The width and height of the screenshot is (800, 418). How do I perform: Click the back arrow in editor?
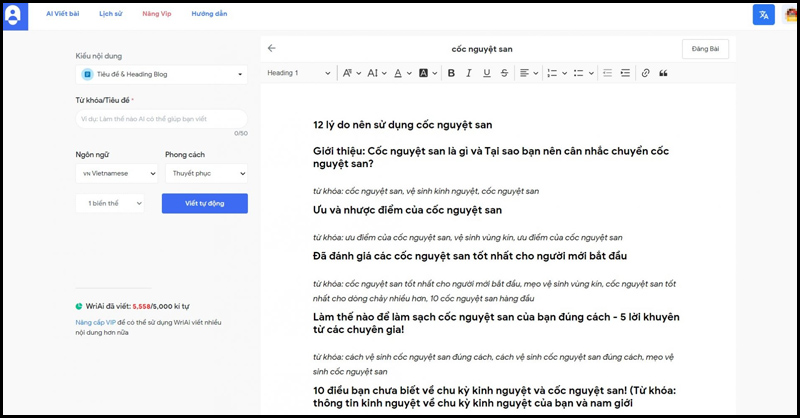pyautogui.click(x=271, y=48)
